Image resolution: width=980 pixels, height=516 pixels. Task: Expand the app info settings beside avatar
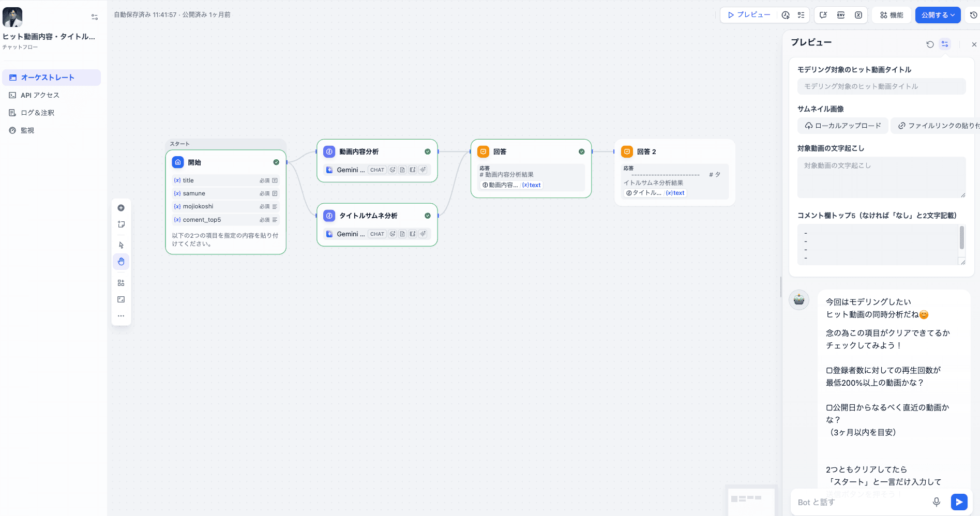95,17
